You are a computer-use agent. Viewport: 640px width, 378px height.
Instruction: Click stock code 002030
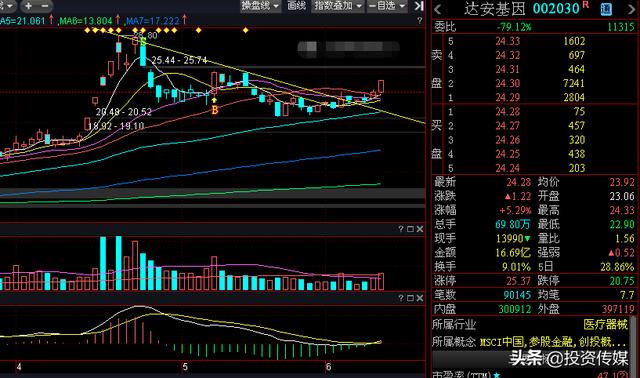(556, 9)
